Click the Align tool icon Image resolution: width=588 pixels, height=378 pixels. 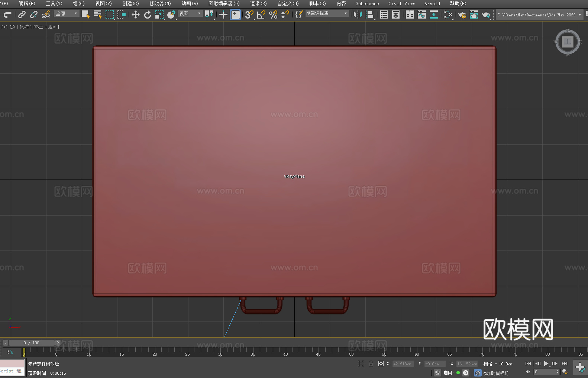pyautogui.click(x=370, y=14)
